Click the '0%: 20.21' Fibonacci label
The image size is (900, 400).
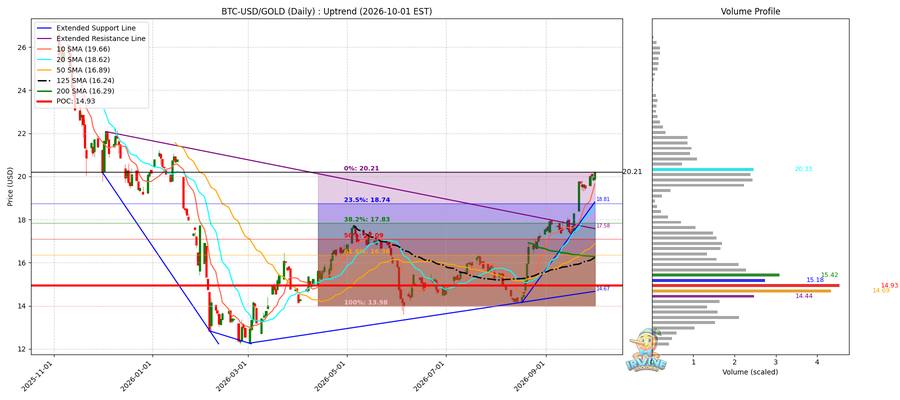tap(361, 168)
